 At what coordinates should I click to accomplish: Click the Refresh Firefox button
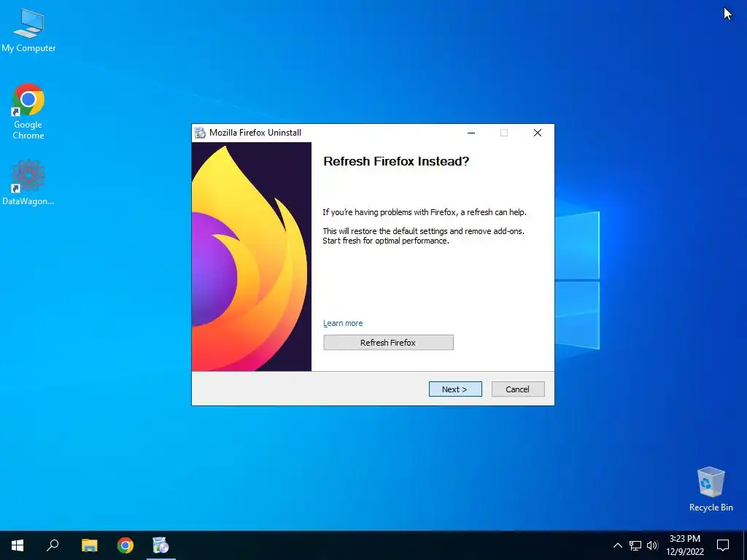pyautogui.click(x=388, y=343)
